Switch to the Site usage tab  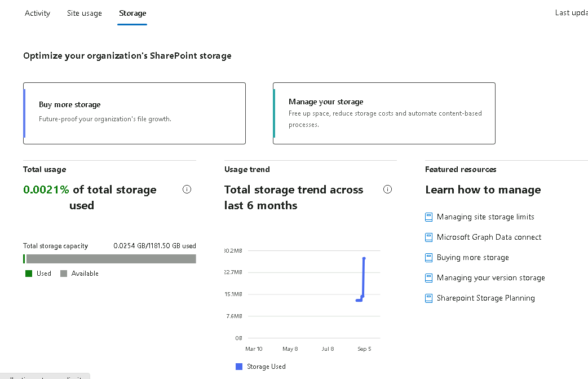(85, 13)
